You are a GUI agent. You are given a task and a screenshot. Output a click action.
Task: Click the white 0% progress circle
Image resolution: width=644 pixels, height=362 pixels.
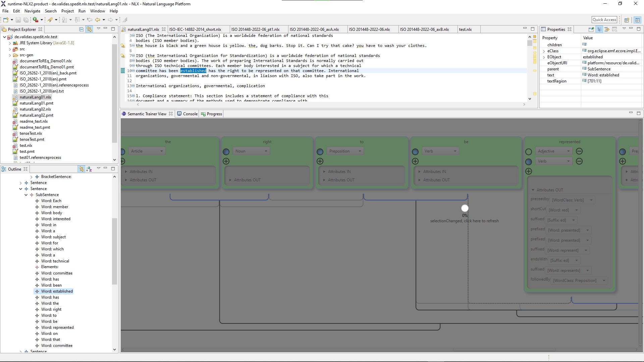pyautogui.click(x=465, y=208)
